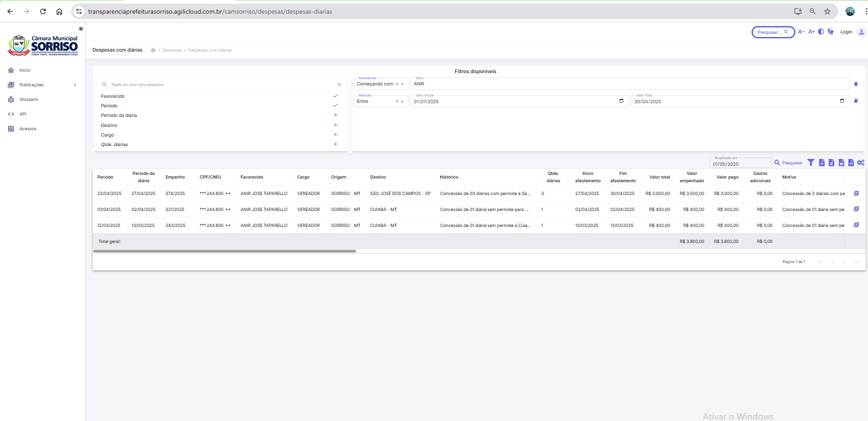Uncheck the Favorecido filter option
Viewport: 868px width, 421px height.
point(335,96)
